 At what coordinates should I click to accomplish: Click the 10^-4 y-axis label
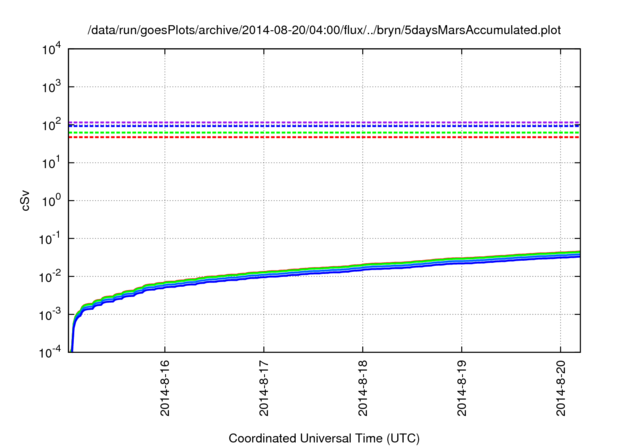49,353
